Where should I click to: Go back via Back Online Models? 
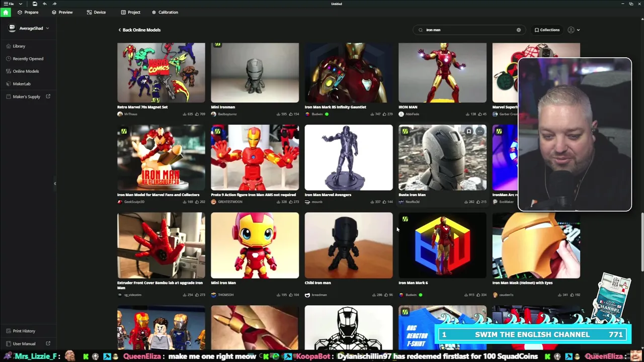click(x=139, y=30)
